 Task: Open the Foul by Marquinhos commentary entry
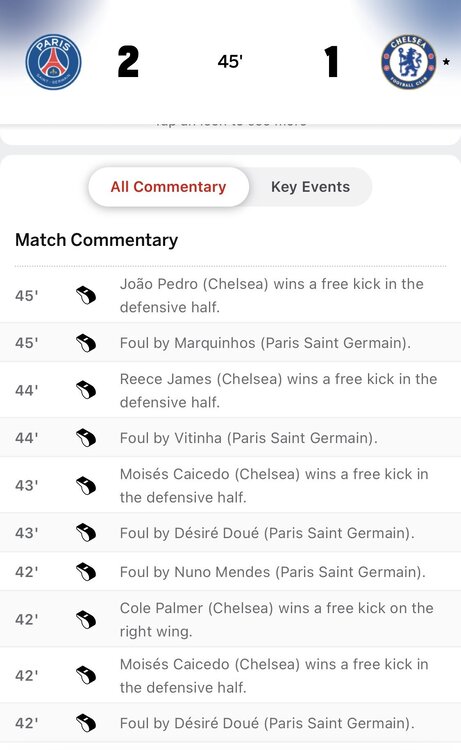click(x=230, y=343)
